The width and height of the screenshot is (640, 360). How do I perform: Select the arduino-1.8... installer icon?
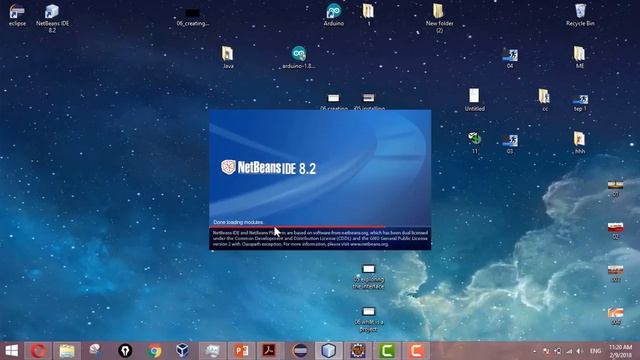299,57
